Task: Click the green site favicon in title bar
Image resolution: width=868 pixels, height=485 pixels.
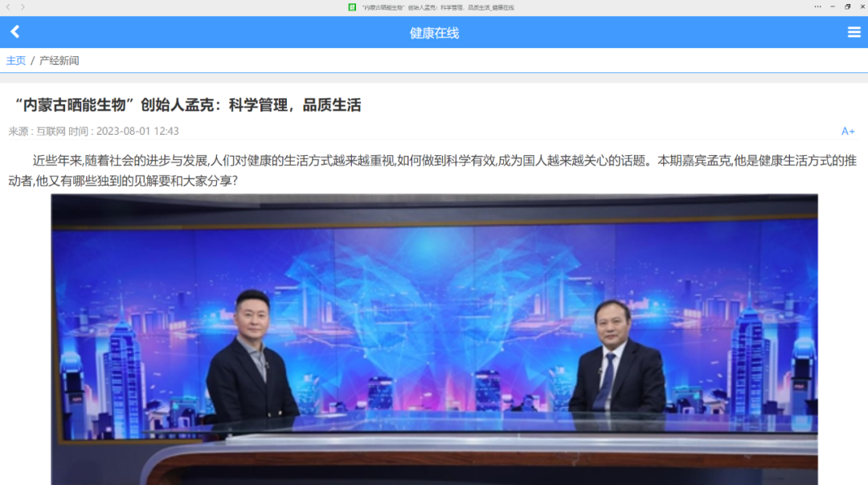Action: coord(352,7)
